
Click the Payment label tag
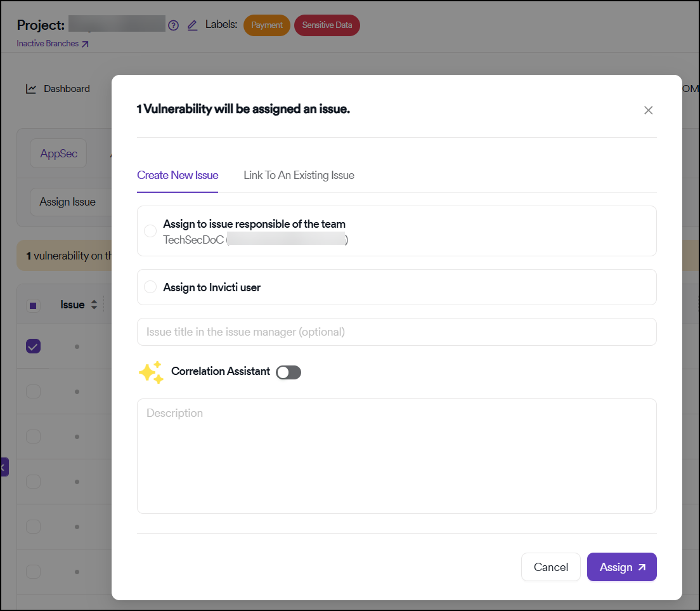(267, 25)
